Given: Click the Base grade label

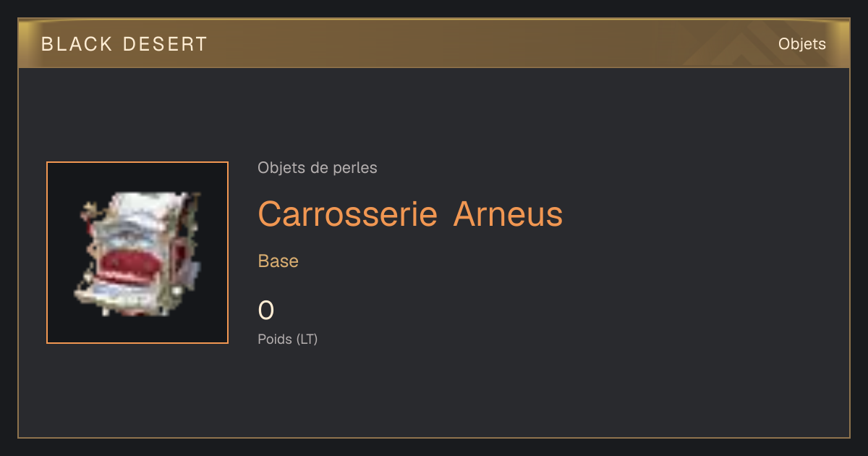Looking at the screenshot, I should click(x=278, y=261).
